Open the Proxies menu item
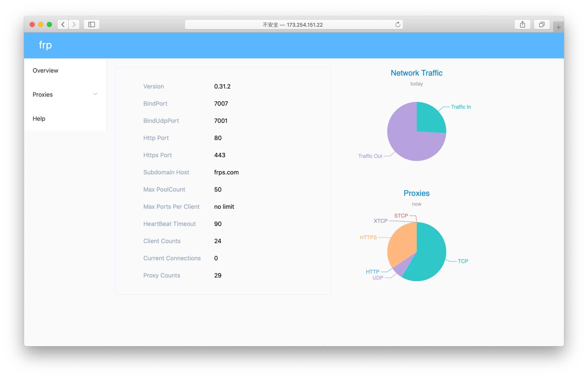 pos(65,94)
